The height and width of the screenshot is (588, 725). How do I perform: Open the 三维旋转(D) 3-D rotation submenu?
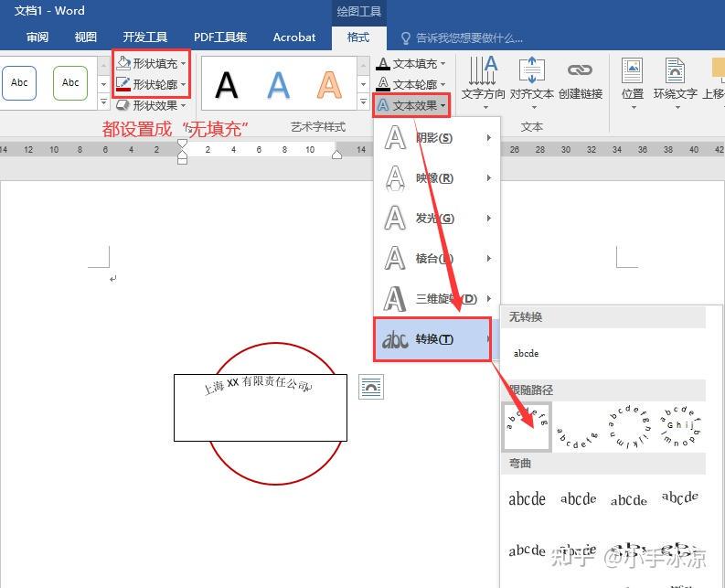pos(437,298)
